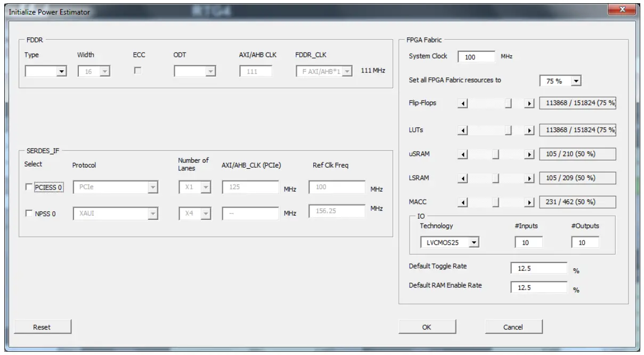Confirm settings with the OK button

[426, 327]
